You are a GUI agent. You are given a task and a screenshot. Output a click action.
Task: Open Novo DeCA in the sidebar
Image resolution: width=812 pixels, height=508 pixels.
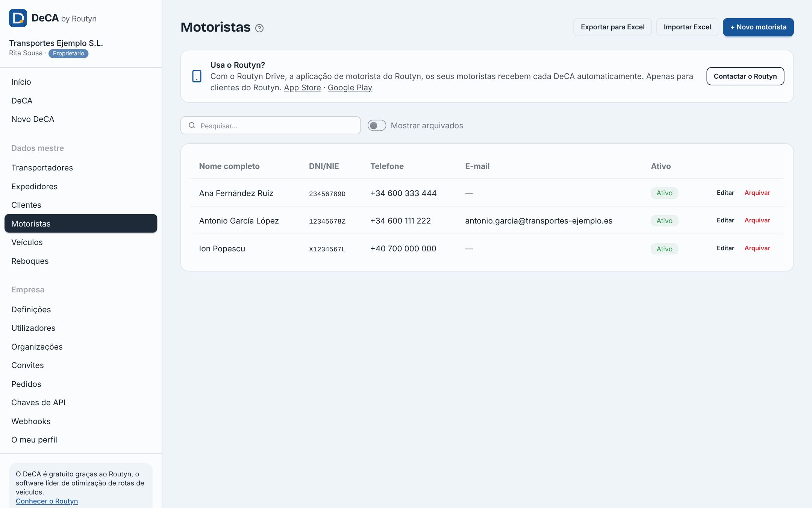pyautogui.click(x=81, y=119)
